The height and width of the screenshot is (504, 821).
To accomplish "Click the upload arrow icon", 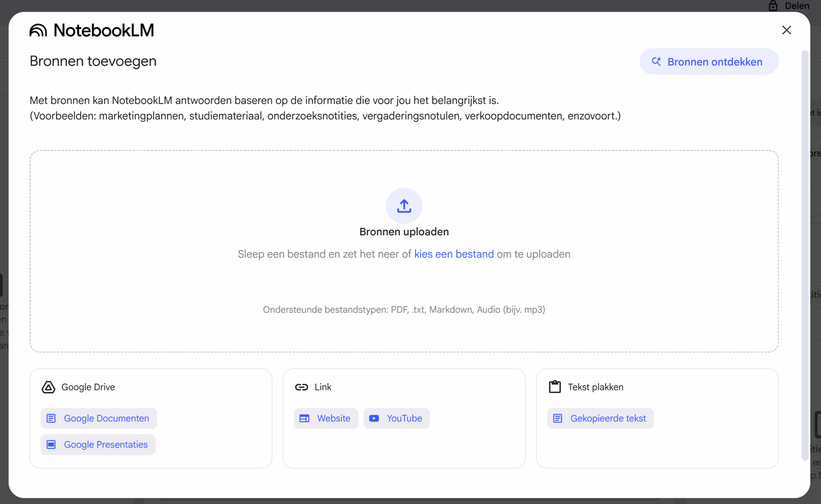I will coord(404,206).
